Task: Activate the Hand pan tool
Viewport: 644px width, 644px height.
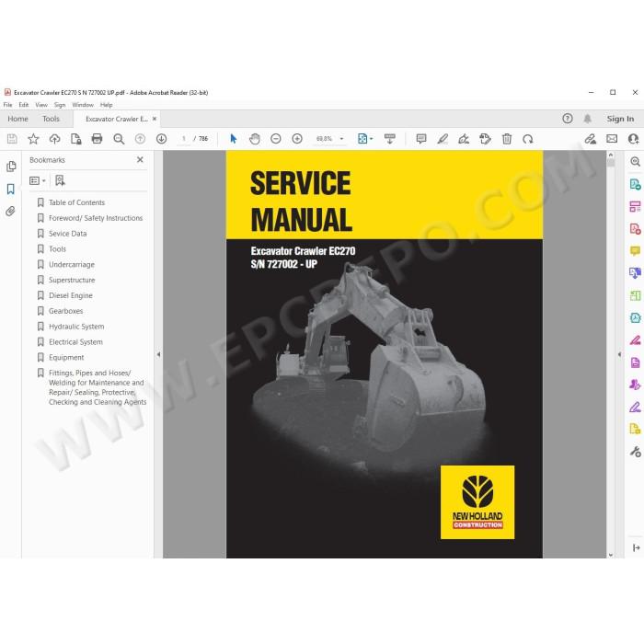Action: (255, 139)
